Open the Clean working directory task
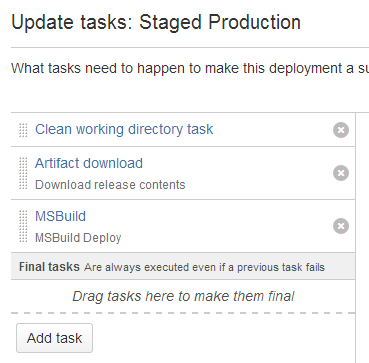Viewport: 369px width, 363px height. point(124,129)
